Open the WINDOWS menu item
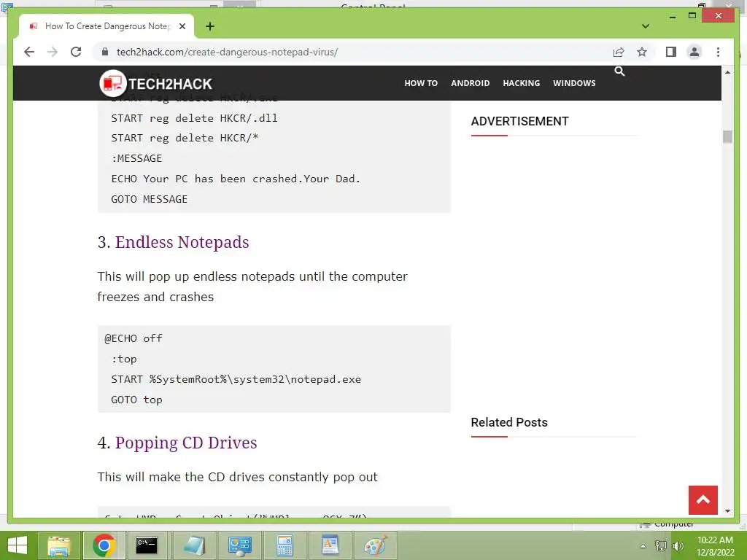Screen dimensions: 747x560 (574, 83)
